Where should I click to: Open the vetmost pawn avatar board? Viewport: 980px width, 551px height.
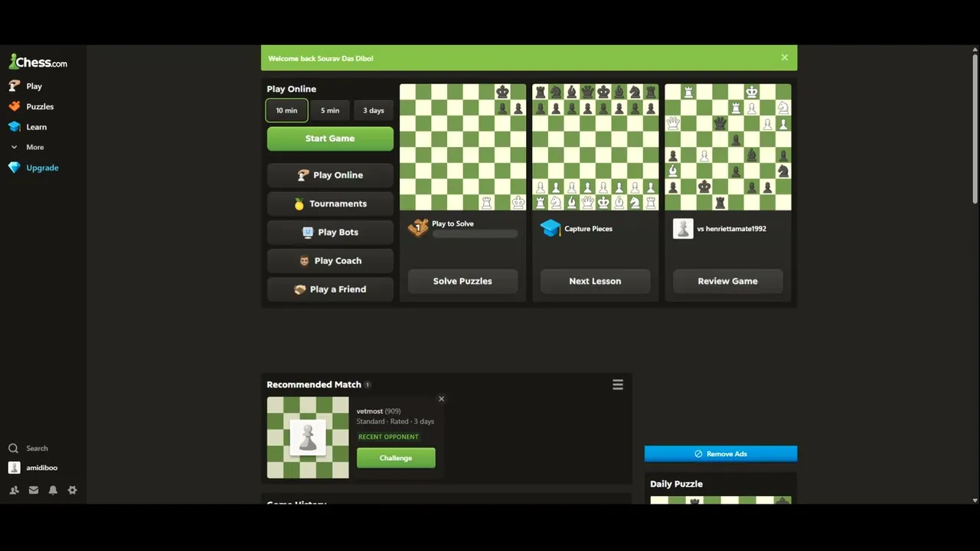[x=308, y=438]
